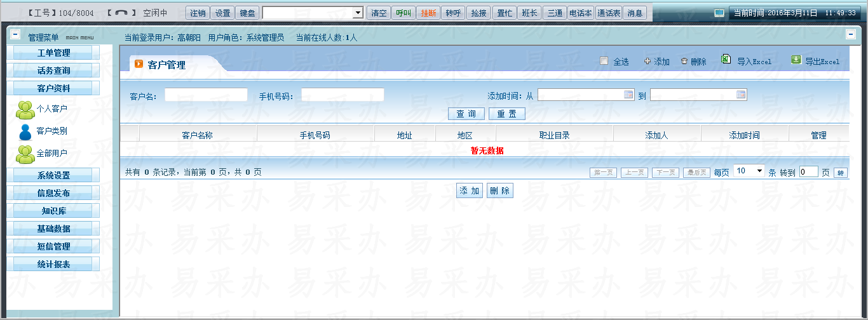
Task: Open calendar icon of start date field
Action: [628, 95]
